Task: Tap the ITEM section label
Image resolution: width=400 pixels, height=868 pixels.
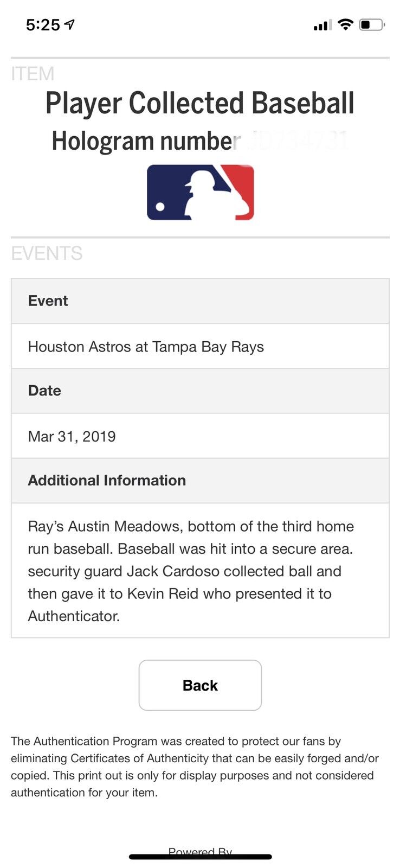Action: click(x=33, y=74)
